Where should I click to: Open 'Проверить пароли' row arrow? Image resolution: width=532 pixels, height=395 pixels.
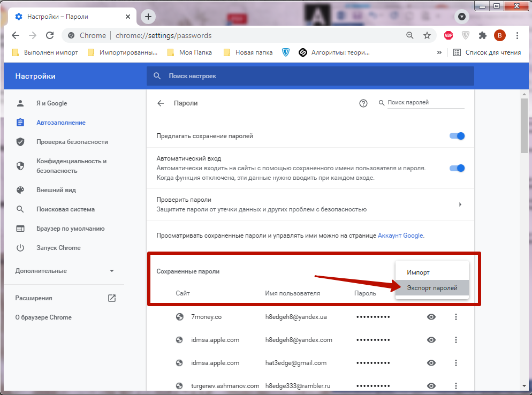(x=460, y=204)
